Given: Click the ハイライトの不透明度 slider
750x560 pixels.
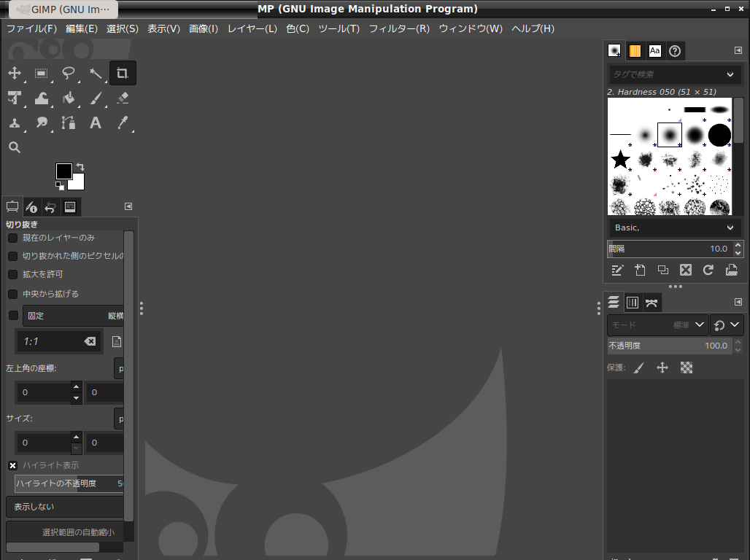Looking at the screenshot, I should point(69,483).
